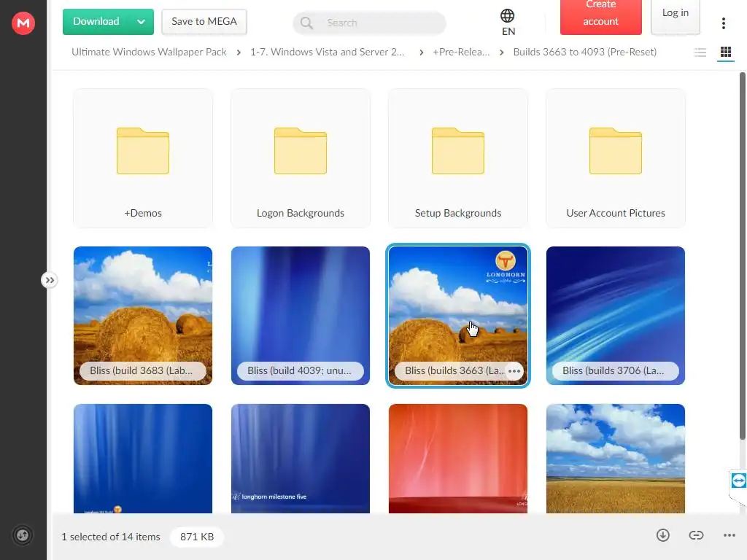Image resolution: width=747 pixels, height=560 pixels.
Task: Go to Ultimate Windows Wallpaper Pack breadcrumb
Action: pos(149,52)
